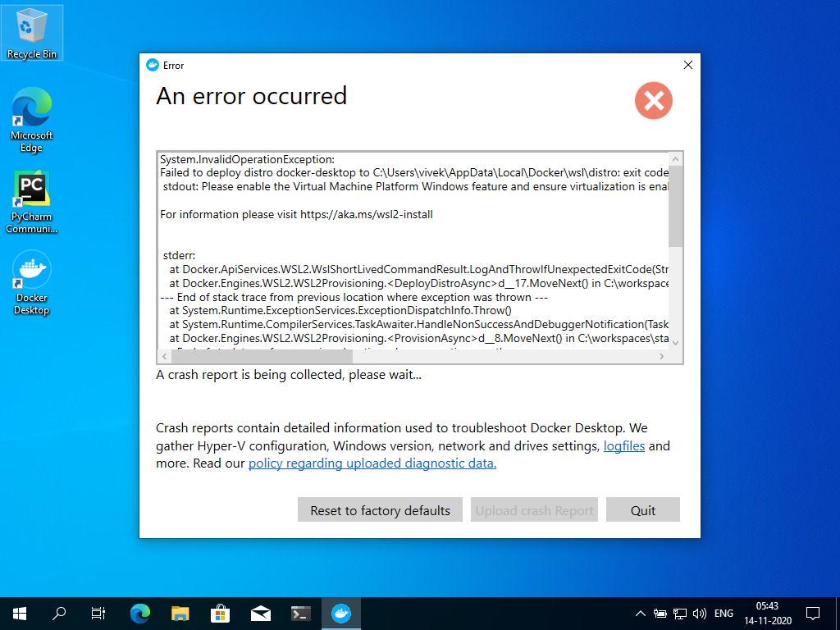The height and width of the screenshot is (630, 840).
Task: Open the volume speaker tray icon
Action: coord(699,614)
